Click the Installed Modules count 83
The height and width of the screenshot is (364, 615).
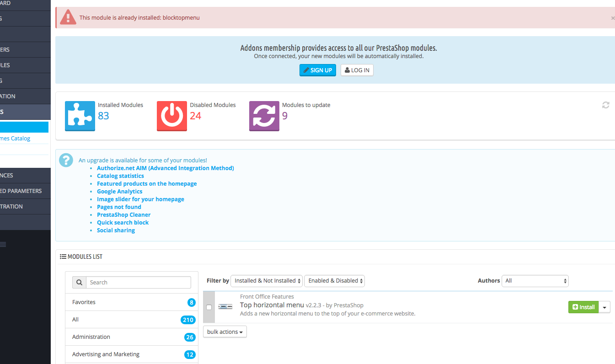pos(103,116)
